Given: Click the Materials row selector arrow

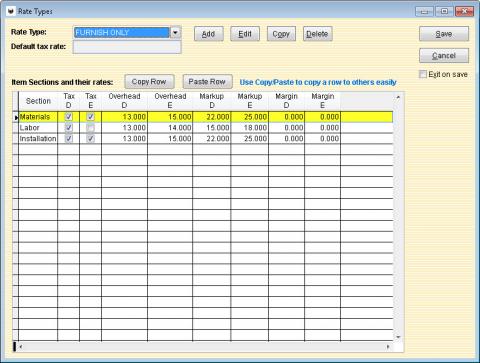Looking at the screenshot, I should click(15, 117).
